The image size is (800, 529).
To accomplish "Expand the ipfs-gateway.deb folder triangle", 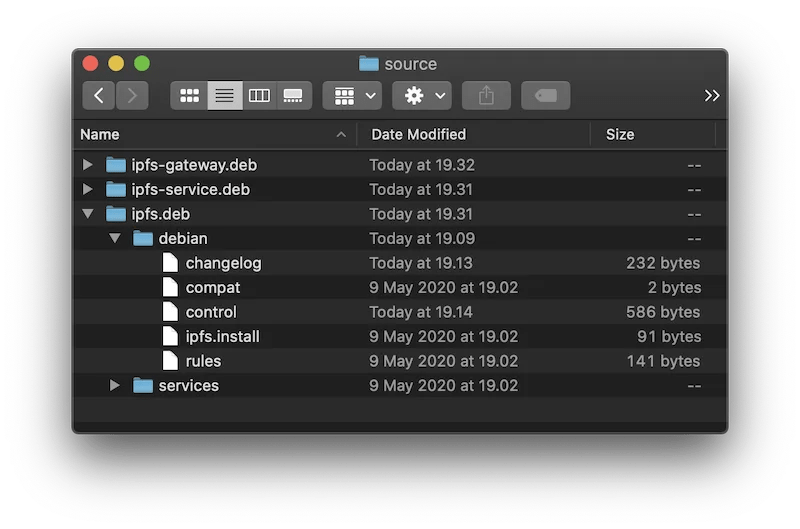I will click(88, 165).
